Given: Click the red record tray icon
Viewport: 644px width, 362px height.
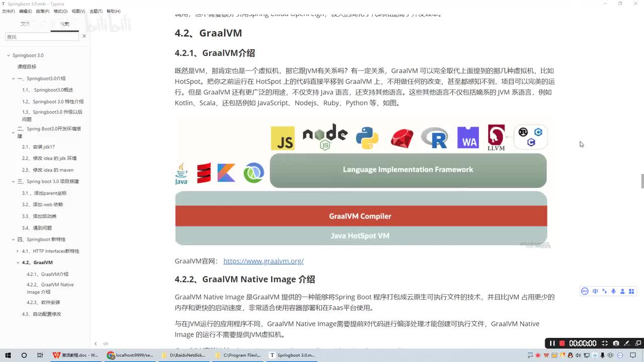Looking at the screenshot, I should (538, 355).
